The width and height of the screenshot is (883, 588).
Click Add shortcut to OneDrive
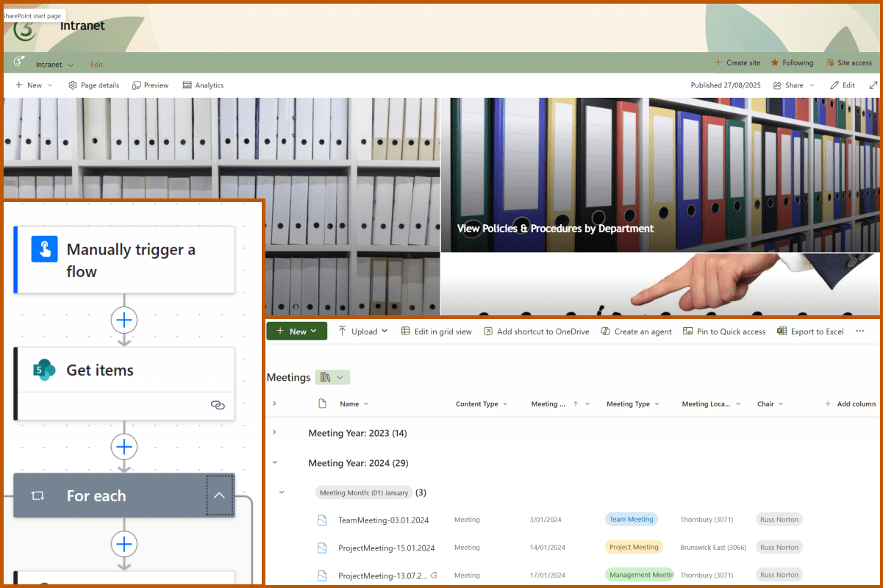tap(536, 331)
